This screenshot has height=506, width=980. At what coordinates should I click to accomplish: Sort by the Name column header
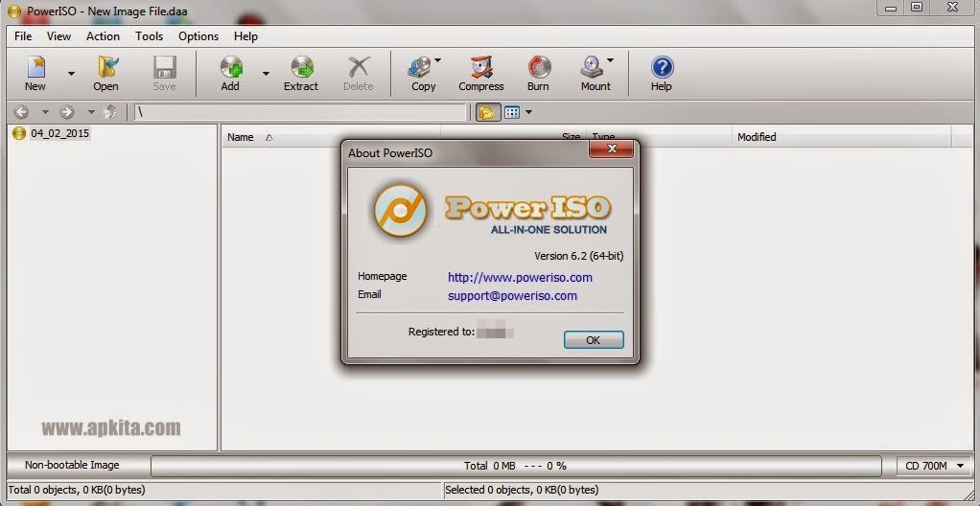coord(331,137)
